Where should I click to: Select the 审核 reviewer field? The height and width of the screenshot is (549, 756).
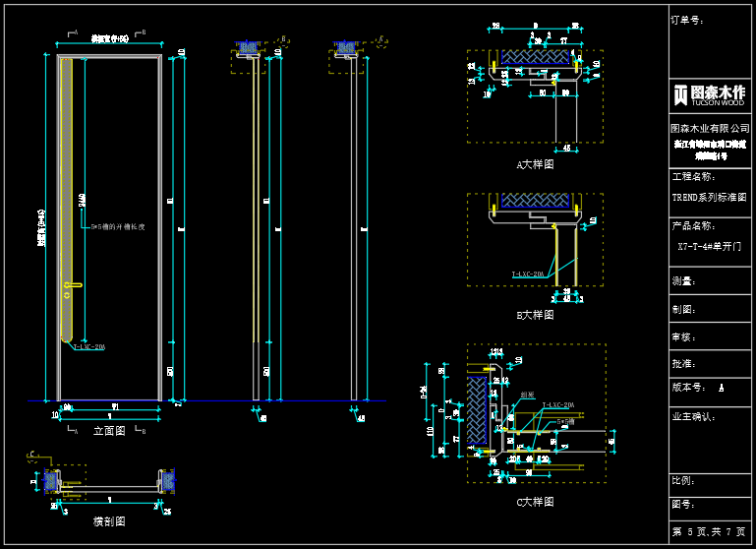pyautogui.click(x=683, y=336)
